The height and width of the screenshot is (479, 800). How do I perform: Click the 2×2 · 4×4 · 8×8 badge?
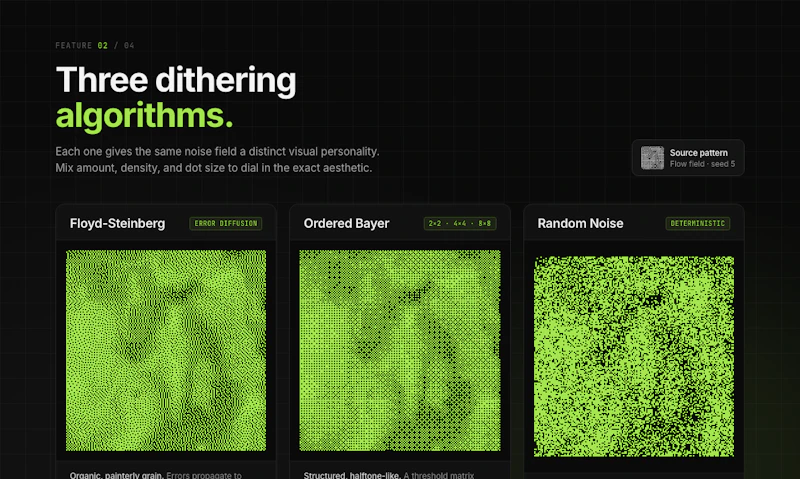pos(460,223)
